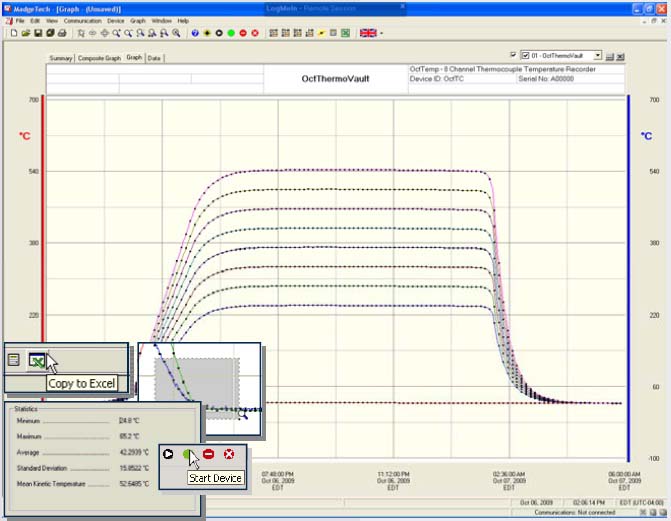Toggle small checkbox left of device combo
This screenshot has height=521, width=671.
pos(513,55)
